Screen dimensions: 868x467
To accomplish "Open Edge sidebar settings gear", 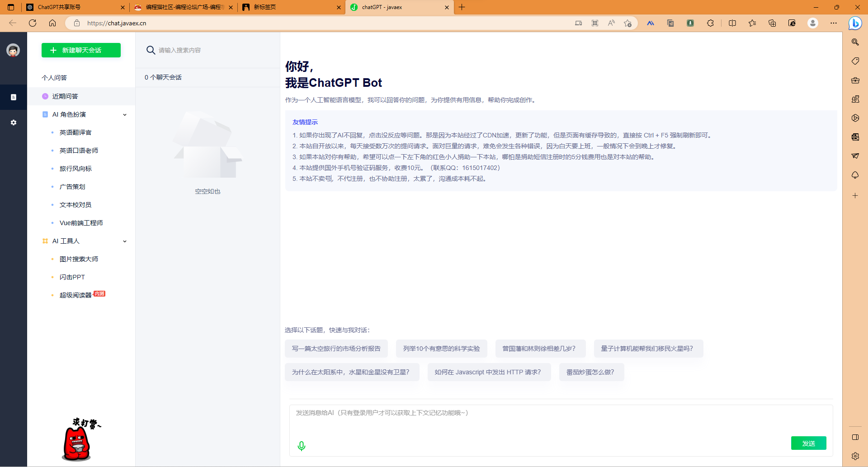I will click(855, 456).
